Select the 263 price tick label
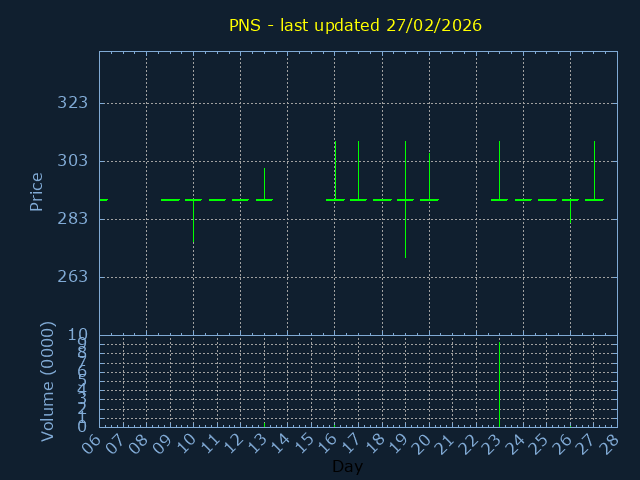This screenshot has height=480, width=640. coord(73,277)
